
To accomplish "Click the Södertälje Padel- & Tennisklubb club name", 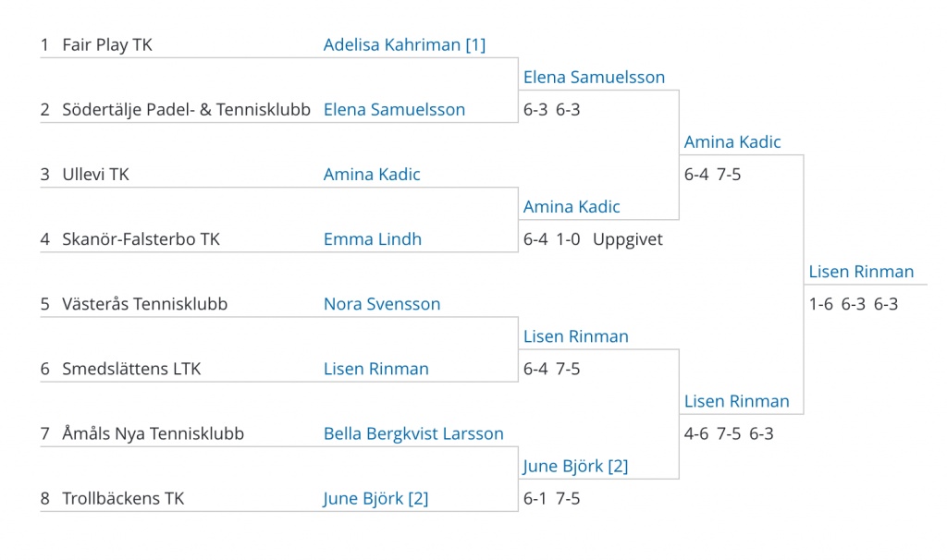I will tap(186, 110).
